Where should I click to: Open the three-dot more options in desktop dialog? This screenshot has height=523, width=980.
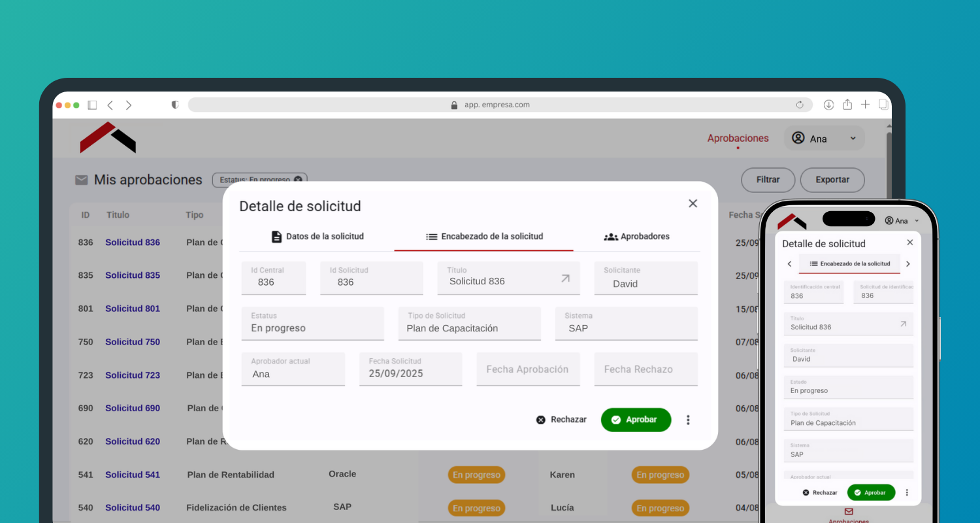(688, 420)
